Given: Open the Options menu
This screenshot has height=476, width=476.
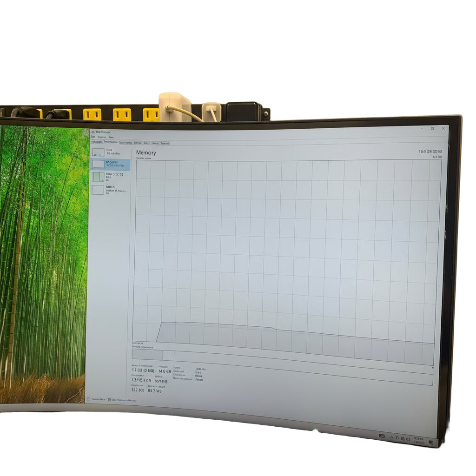Looking at the screenshot, I should coord(101,137).
